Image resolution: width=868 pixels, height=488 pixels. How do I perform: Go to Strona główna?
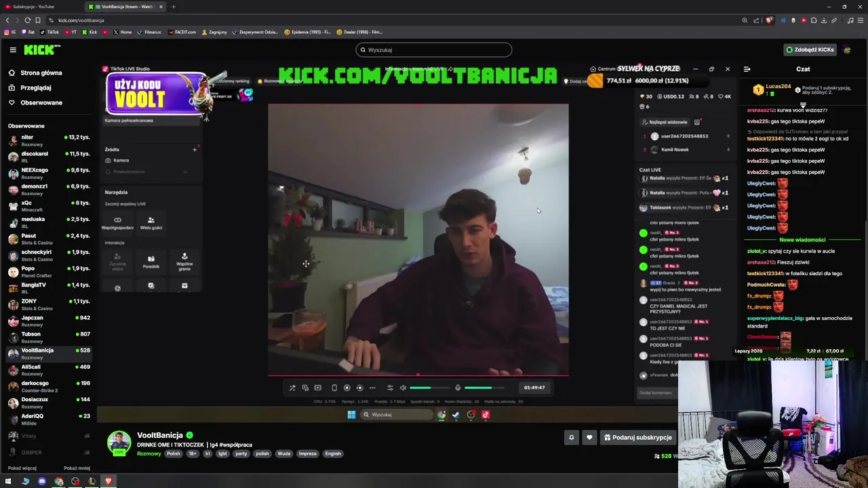[x=35, y=73]
